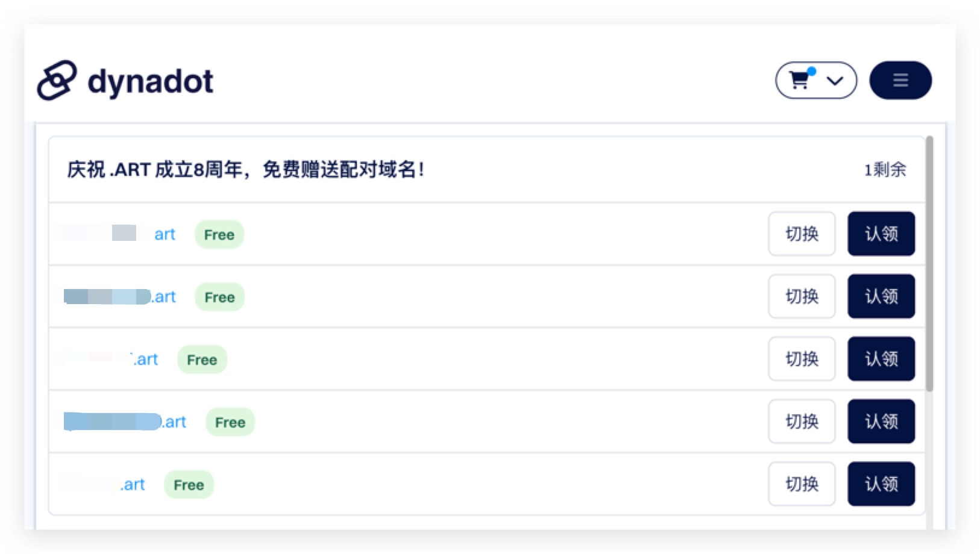The width and height of the screenshot is (980, 554).
Task: Click the Free badge in third row
Action: coord(202,359)
